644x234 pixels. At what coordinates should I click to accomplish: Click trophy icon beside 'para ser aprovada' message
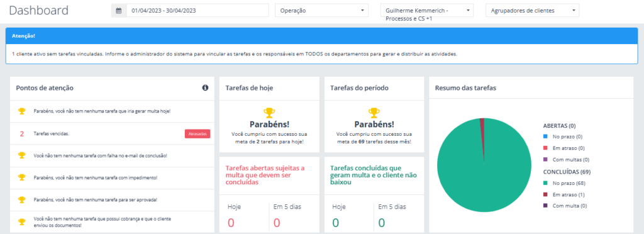click(22, 199)
